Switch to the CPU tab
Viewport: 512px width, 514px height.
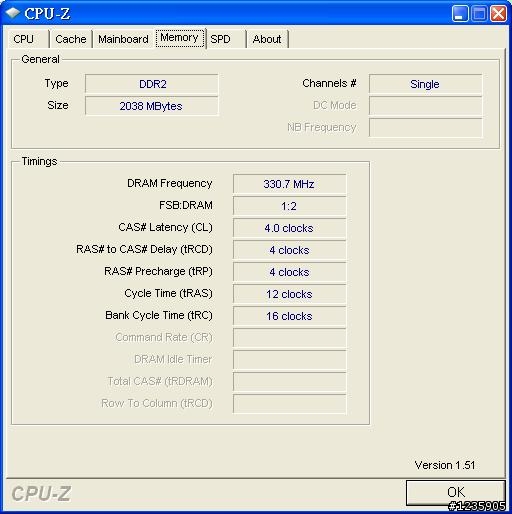click(x=27, y=39)
